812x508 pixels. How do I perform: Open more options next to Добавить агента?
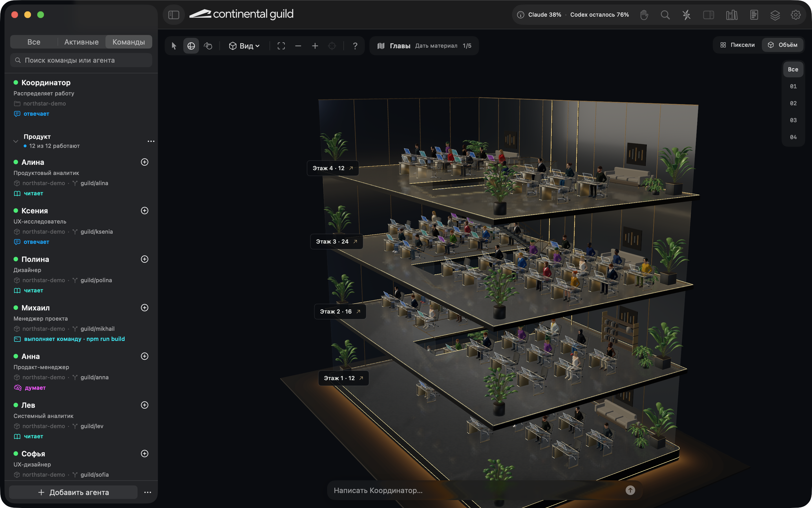148,492
